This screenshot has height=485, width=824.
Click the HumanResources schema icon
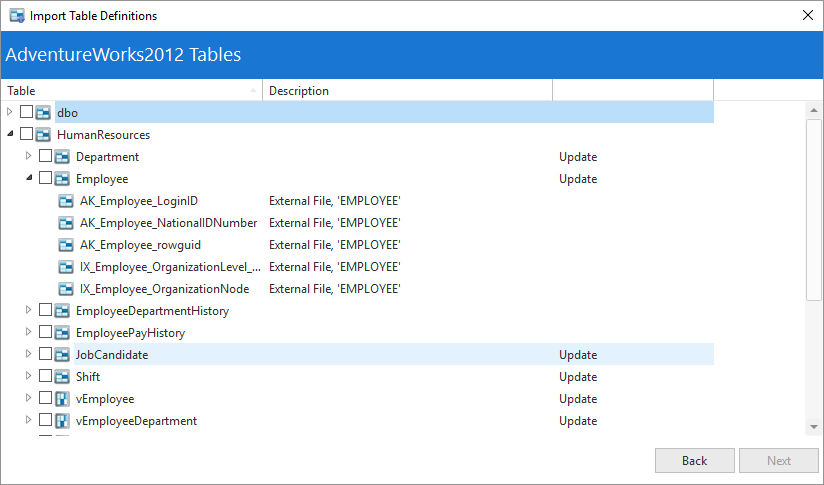click(x=43, y=135)
